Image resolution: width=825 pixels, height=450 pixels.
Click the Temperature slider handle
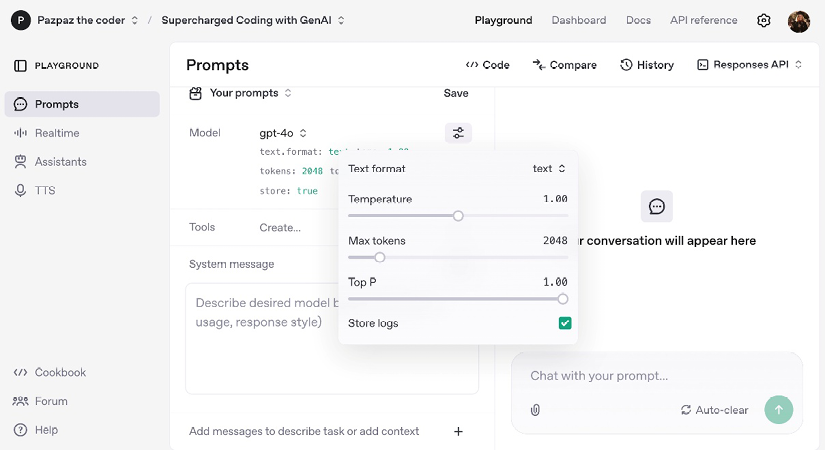[x=458, y=215]
